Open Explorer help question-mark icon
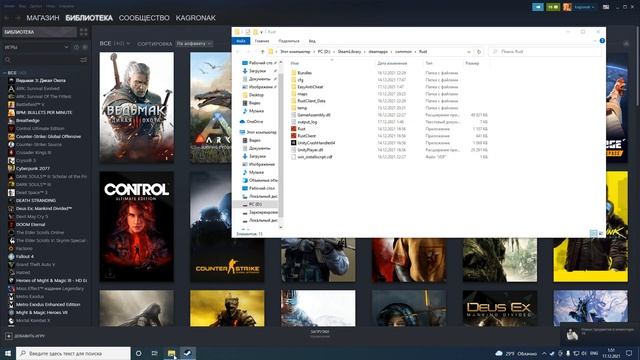 pos(602,41)
